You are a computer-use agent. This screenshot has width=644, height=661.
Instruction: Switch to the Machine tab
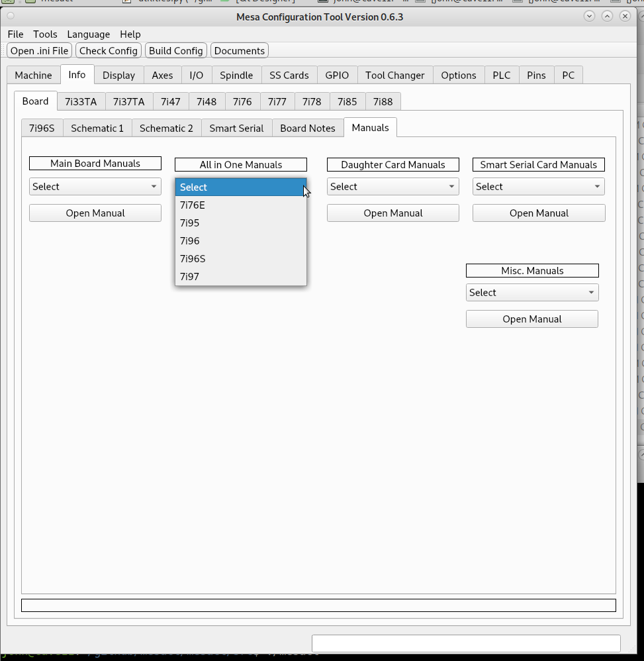coord(33,75)
